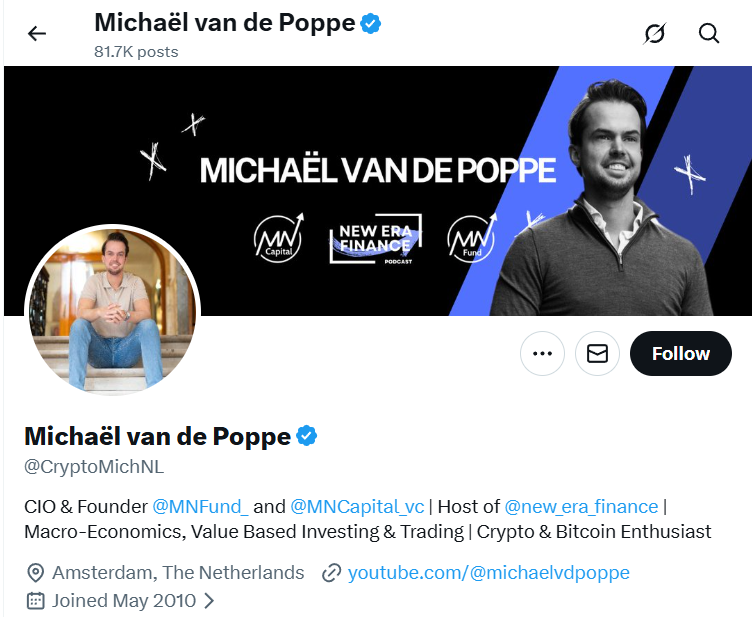Send a message via envelope icon
The height and width of the screenshot is (617, 752).
tap(597, 354)
